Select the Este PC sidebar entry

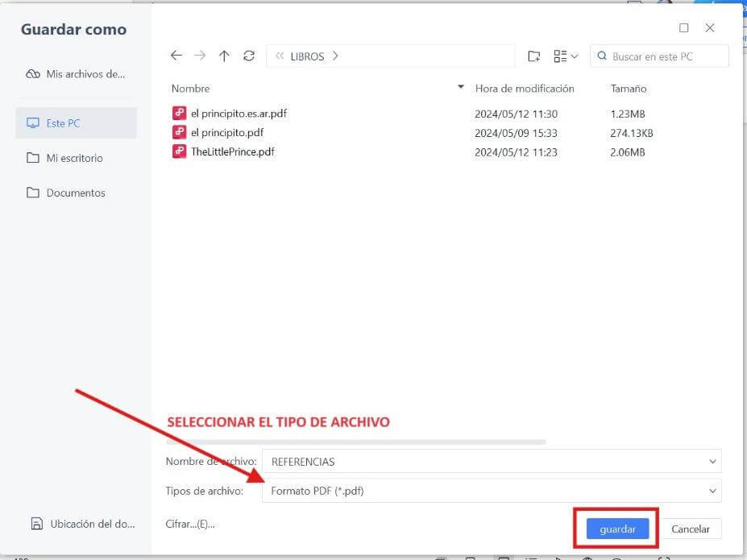click(x=66, y=122)
